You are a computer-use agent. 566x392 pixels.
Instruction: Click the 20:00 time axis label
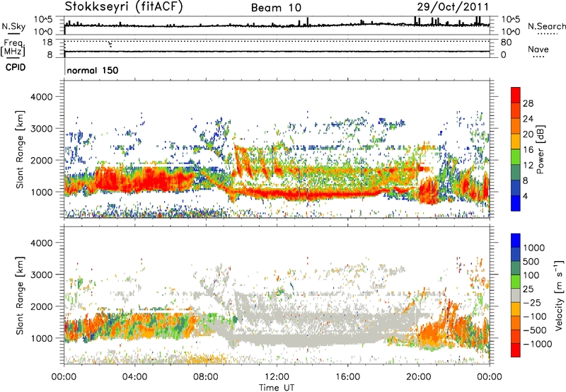point(419,377)
